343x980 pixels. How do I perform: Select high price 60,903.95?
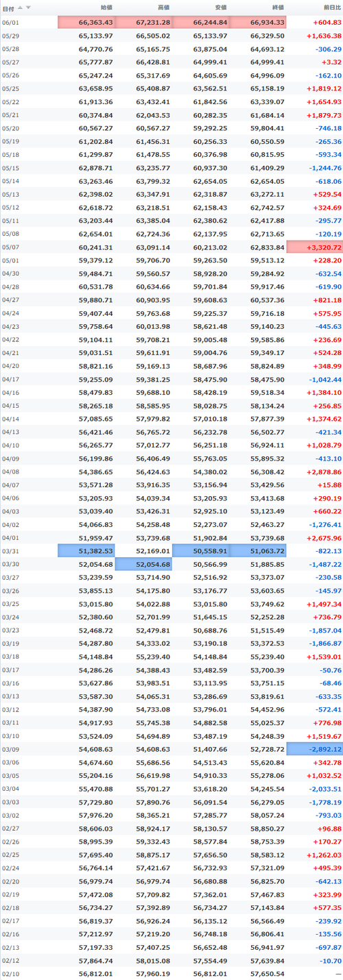(x=153, y=301)
